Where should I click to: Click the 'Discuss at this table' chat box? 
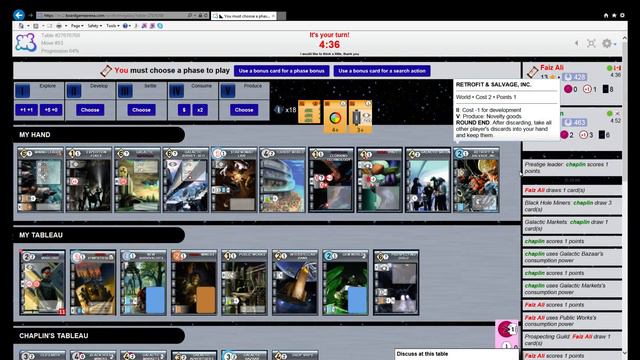click(457, 354)
